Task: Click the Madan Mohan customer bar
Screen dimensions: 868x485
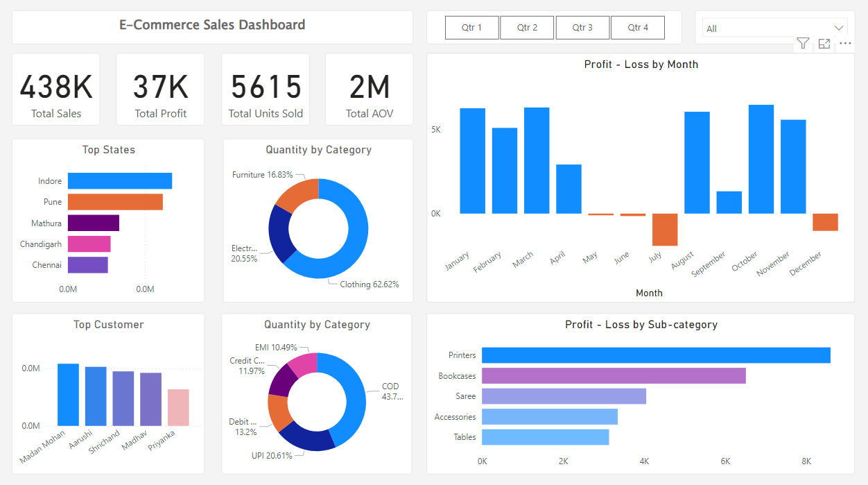Action: click(68, 395)
